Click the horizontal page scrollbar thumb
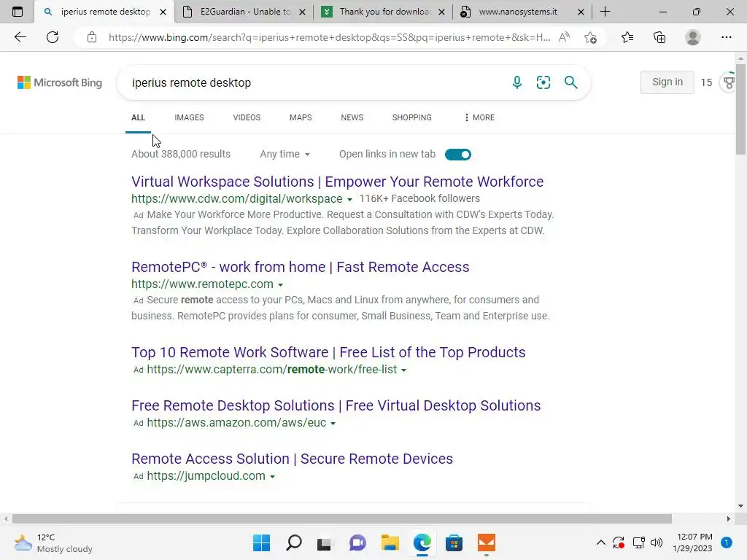The height and width of the screenshot is (560, 747). [342, 518]
